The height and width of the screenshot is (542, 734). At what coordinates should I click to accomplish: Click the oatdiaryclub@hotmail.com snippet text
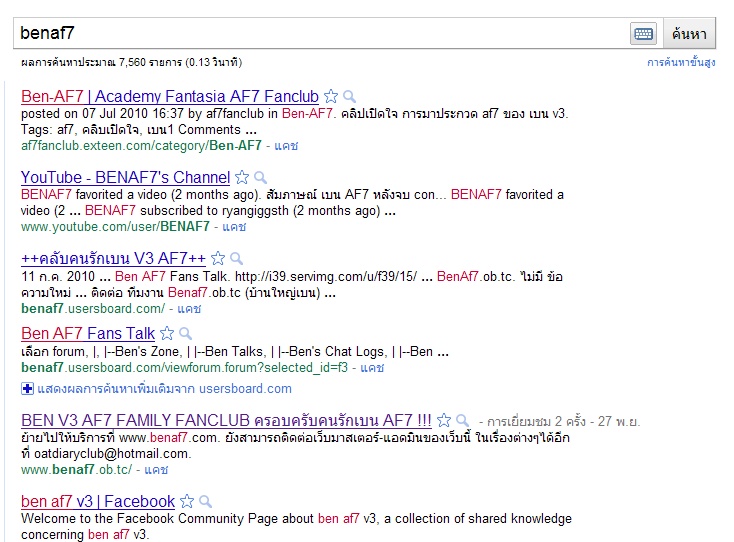[112, 454]
